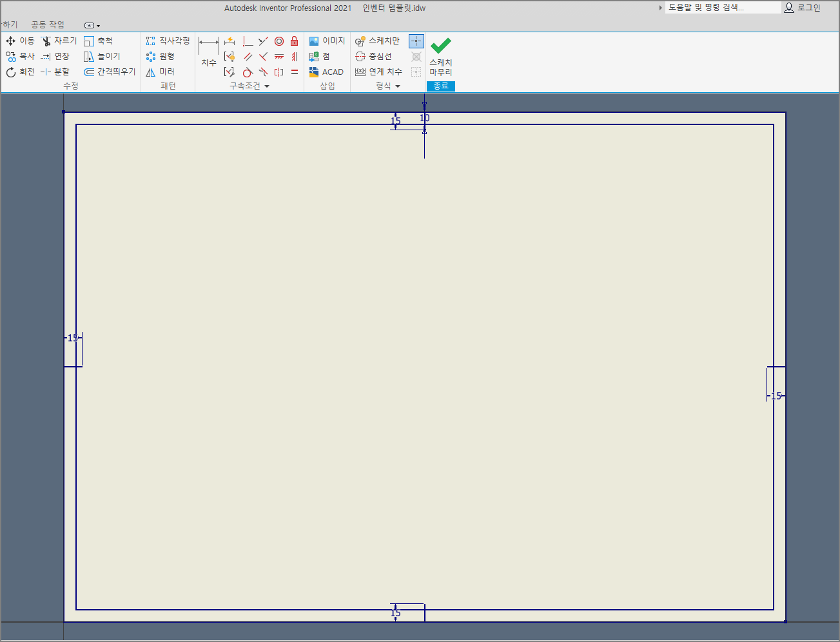Apply the vertical constraint

(x=295, y=57)
